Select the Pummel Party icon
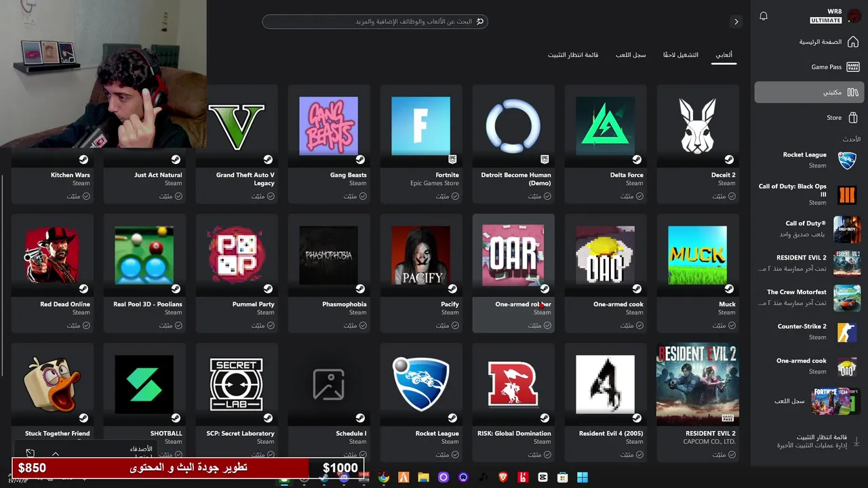The height and width of the screenshot is (488, 868). click(236, 256)
